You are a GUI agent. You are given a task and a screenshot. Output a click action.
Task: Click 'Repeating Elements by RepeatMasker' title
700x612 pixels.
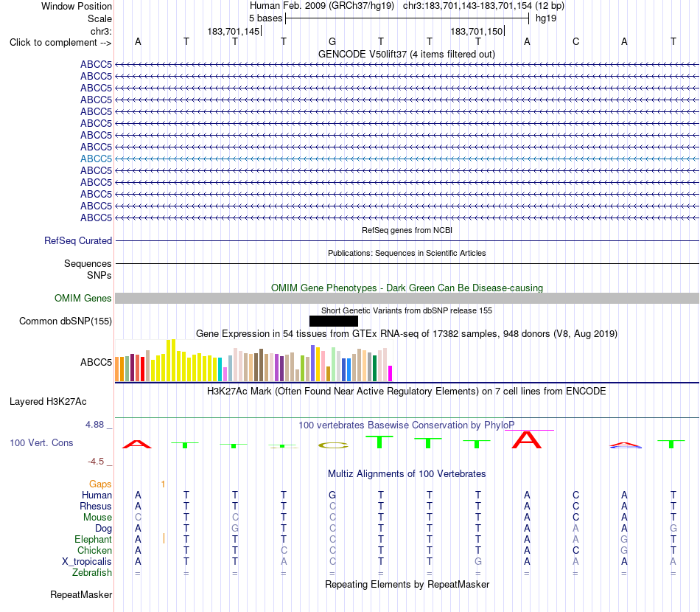[x=407, y=584]
